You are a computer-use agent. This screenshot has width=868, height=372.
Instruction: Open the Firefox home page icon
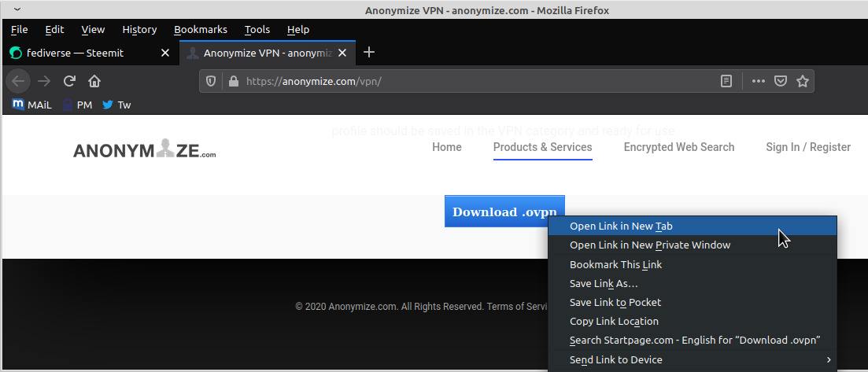pos(94,81)
